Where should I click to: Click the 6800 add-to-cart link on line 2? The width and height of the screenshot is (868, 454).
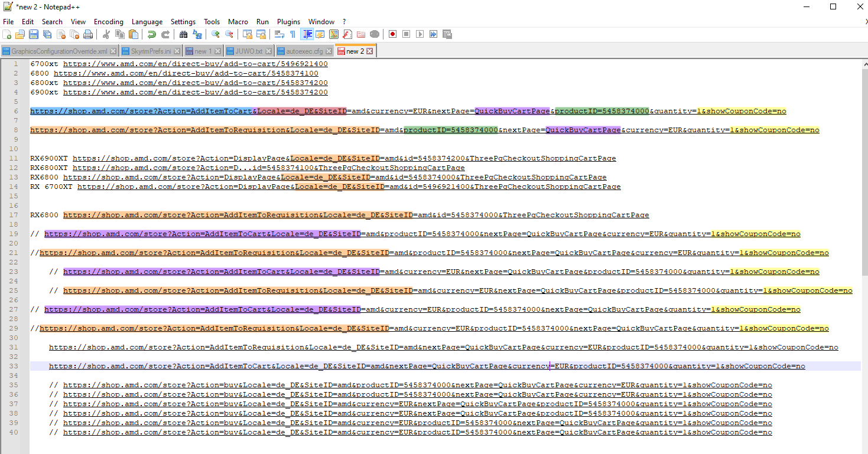pos(186,73)
